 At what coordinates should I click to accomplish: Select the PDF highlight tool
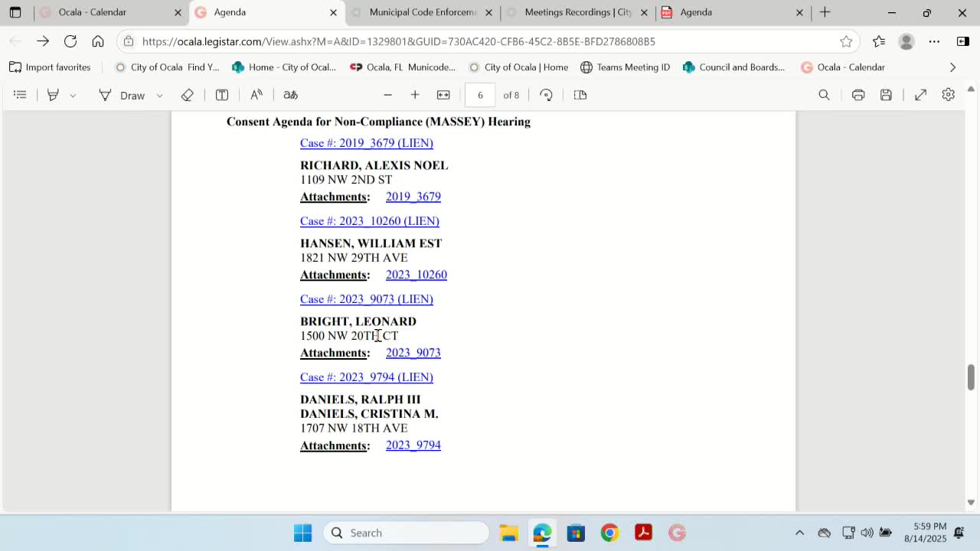tap(53, 95)
